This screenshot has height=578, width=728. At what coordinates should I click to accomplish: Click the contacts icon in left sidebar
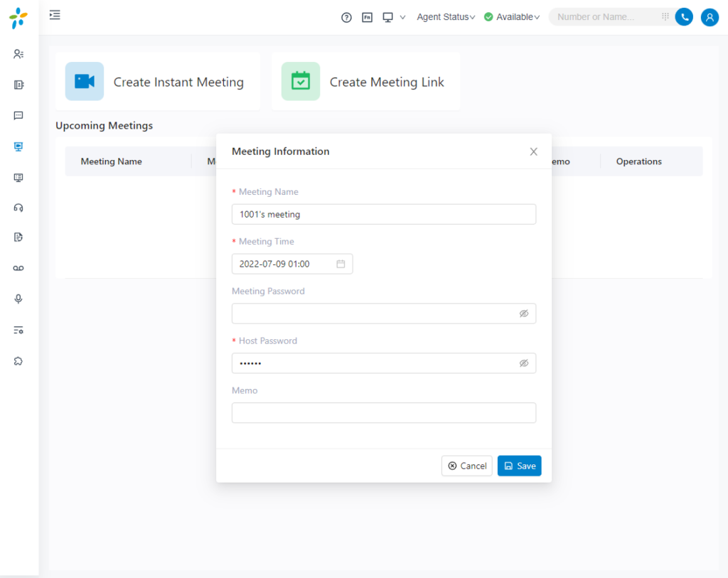[x=18, y=54]
